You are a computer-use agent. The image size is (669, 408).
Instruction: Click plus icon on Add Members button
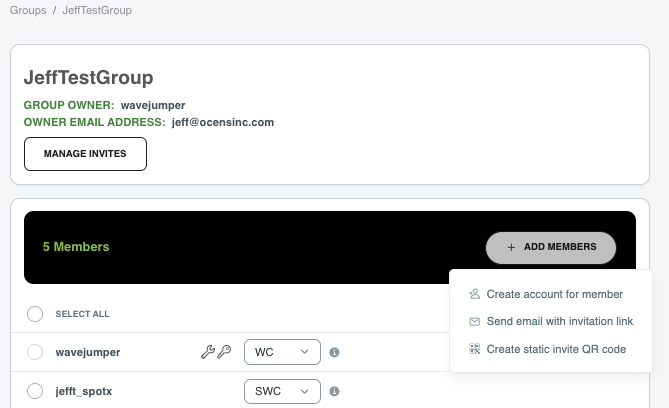pos(511,247)
